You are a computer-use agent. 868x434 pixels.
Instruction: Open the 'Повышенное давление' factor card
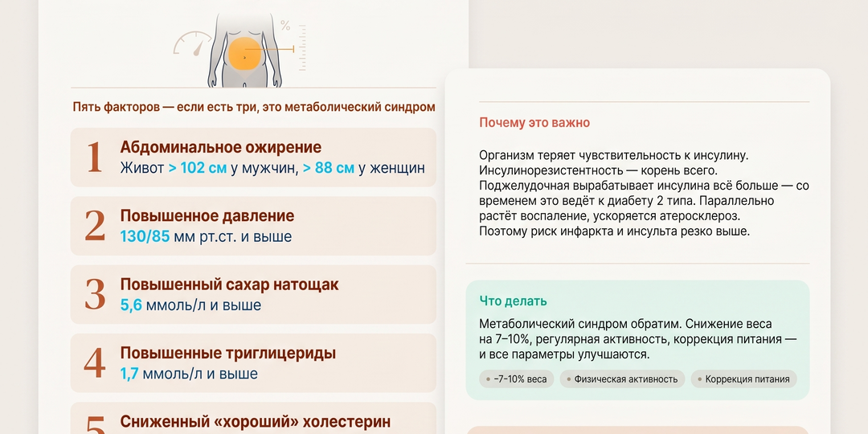[253, 226]
